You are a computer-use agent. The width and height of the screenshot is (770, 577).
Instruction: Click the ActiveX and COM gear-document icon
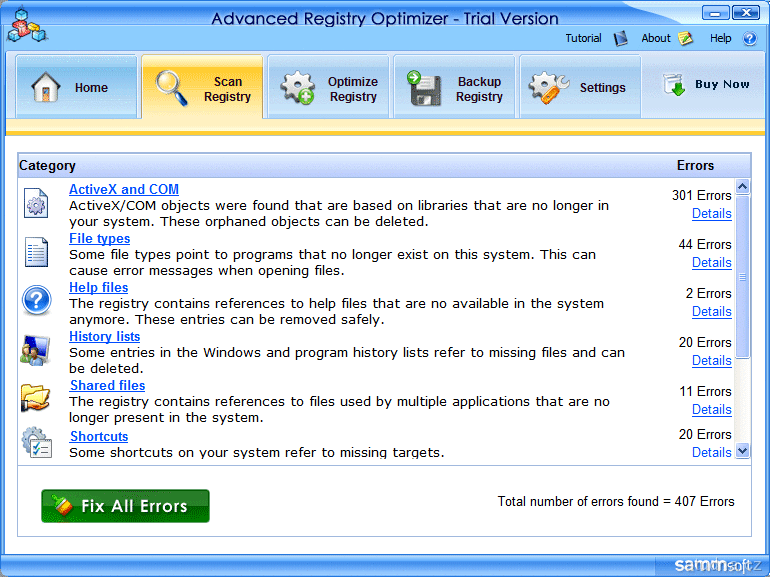pyautogui.click(x=36, y=203)
